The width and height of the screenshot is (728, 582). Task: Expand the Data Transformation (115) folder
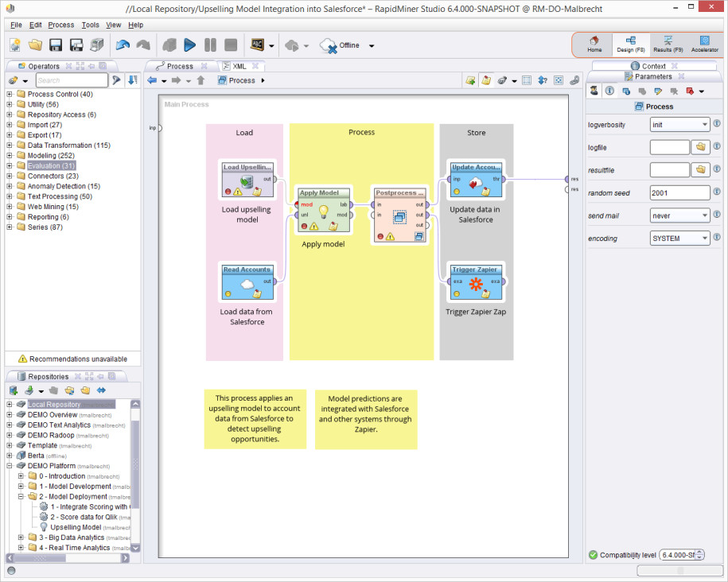(x=10, y=145)
